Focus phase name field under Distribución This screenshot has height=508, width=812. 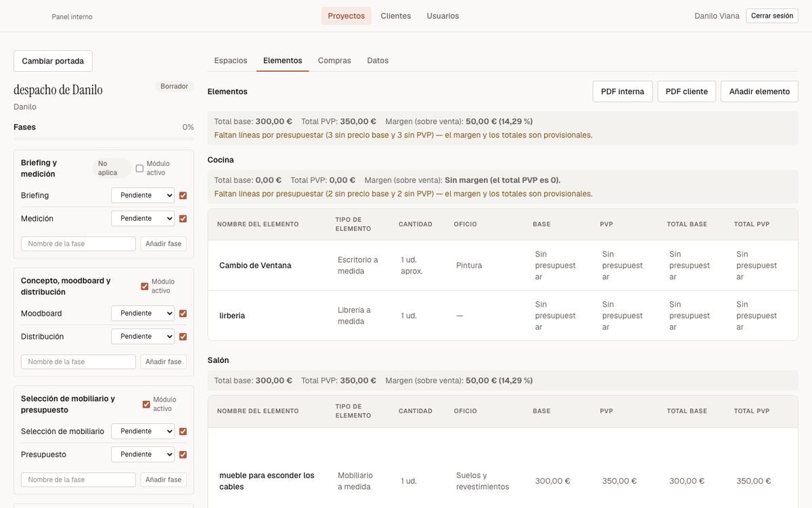78,362
